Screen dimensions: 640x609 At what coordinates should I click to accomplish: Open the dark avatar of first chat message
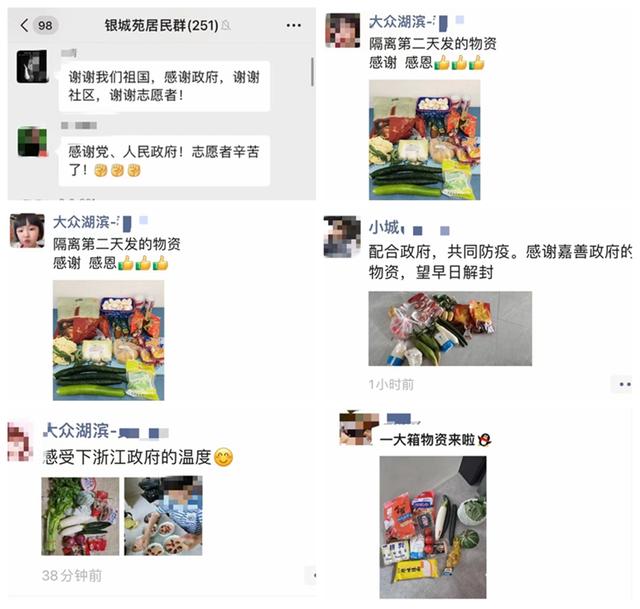click(32, 67)
